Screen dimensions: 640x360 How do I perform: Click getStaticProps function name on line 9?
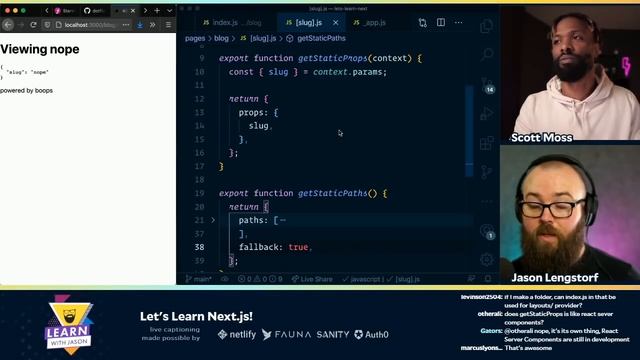[332, 58]
